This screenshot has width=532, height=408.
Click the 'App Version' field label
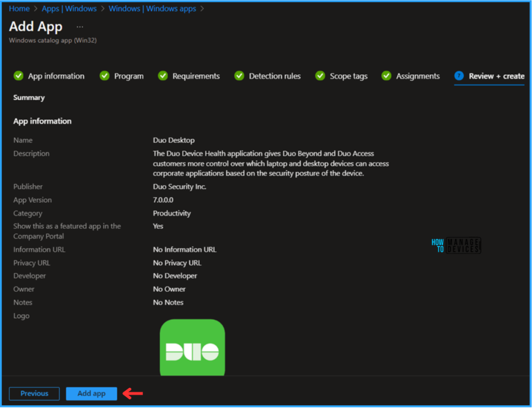[x=32, y=200]
